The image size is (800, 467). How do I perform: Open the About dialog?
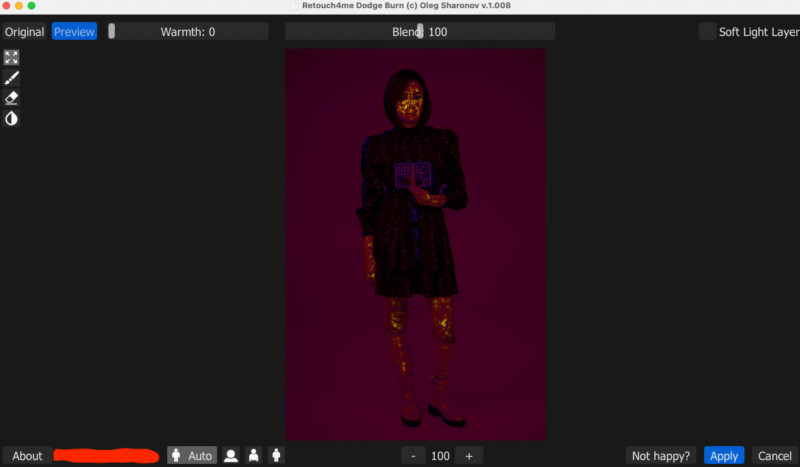click(28, 456)
